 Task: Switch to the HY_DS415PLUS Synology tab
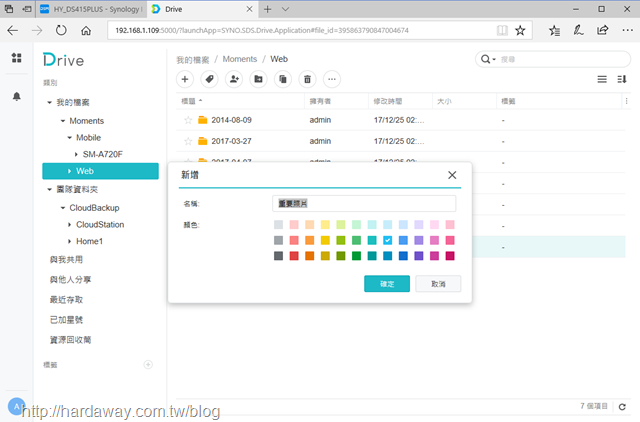click(93, 9)
